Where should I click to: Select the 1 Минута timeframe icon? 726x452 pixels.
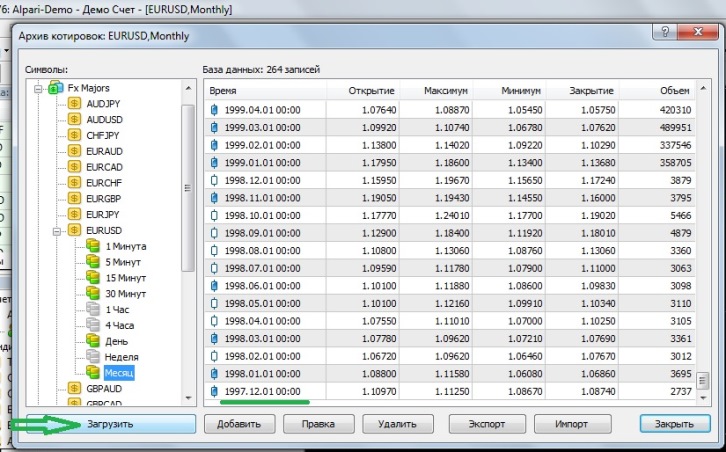pyautogui.click(x=93, y=246)
